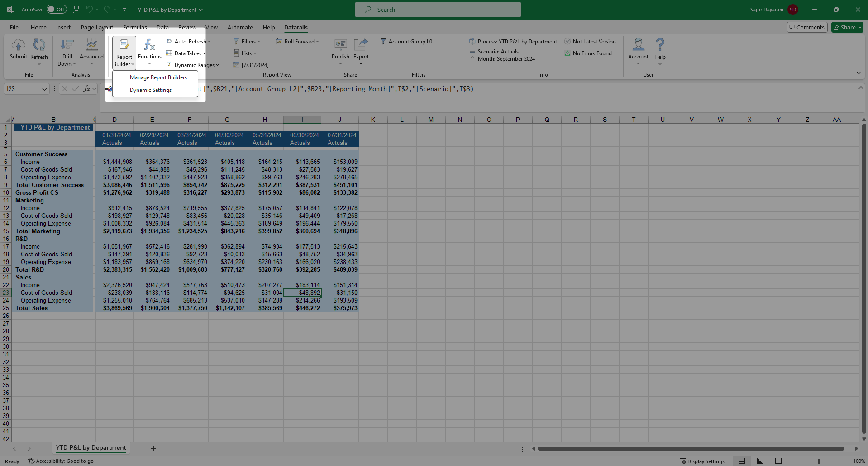
Task: Open the Roll Forward dropdown
Action: [298, 42]
